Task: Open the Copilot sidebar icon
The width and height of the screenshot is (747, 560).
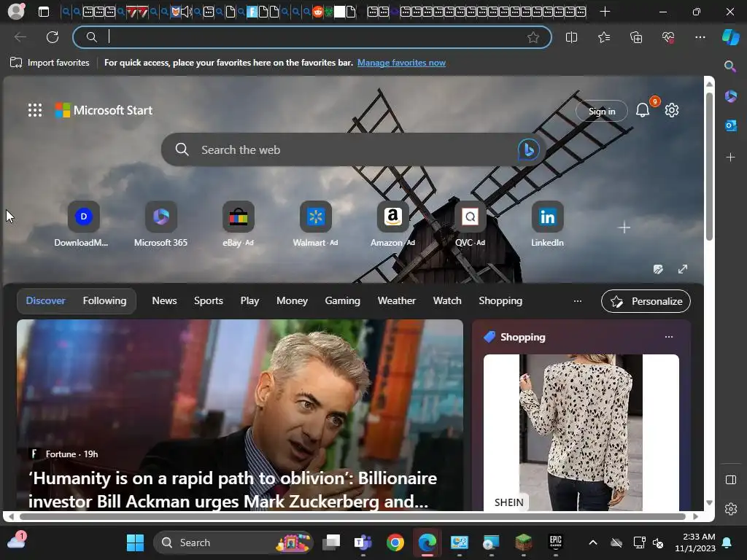Action: coord(730,36)
